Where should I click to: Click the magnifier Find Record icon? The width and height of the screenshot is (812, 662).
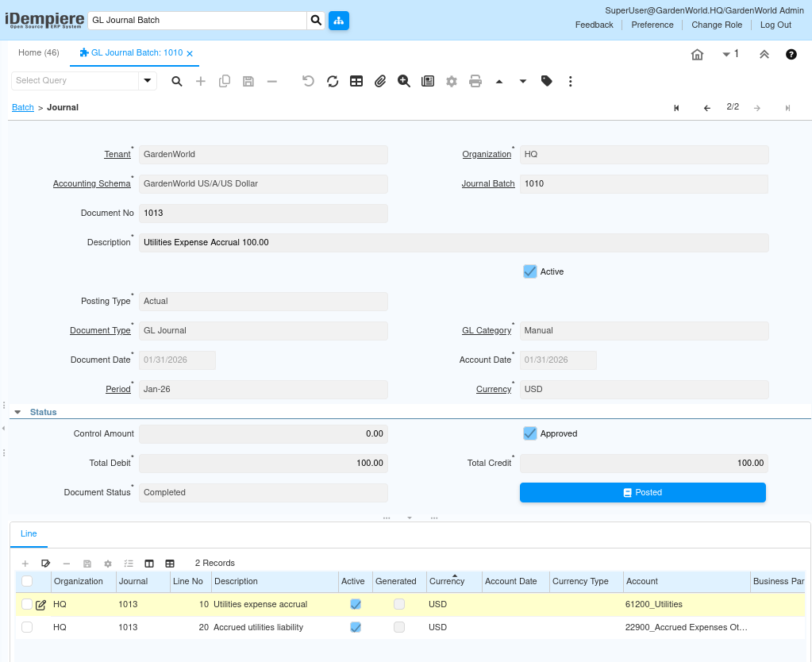(177, 81)
